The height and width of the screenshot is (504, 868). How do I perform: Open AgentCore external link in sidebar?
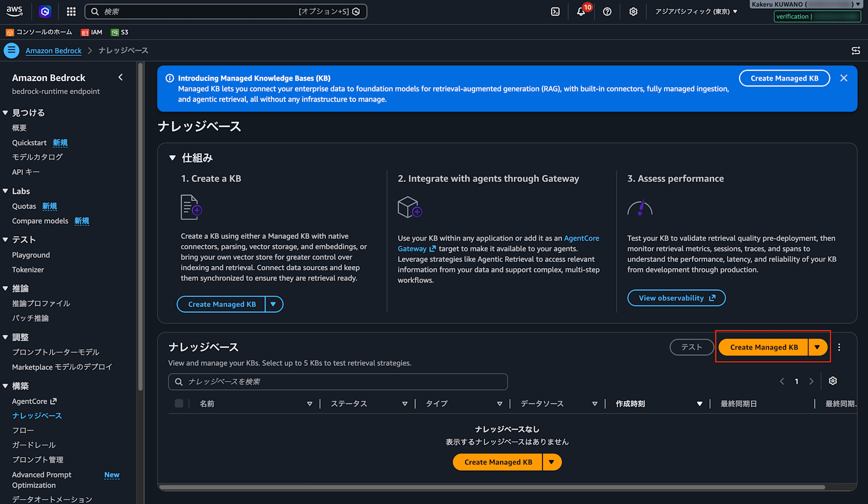point(34,402)
